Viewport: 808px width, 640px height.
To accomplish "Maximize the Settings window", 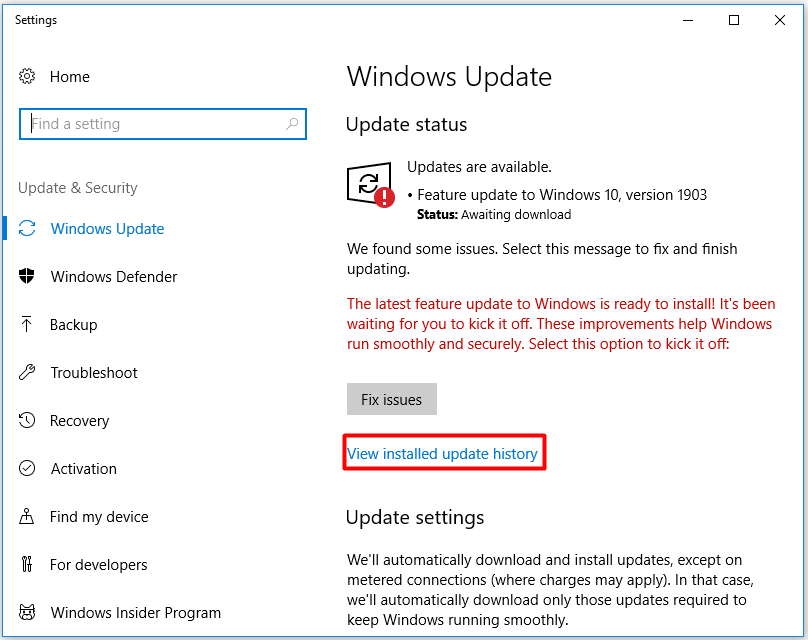I will [734, 20].
